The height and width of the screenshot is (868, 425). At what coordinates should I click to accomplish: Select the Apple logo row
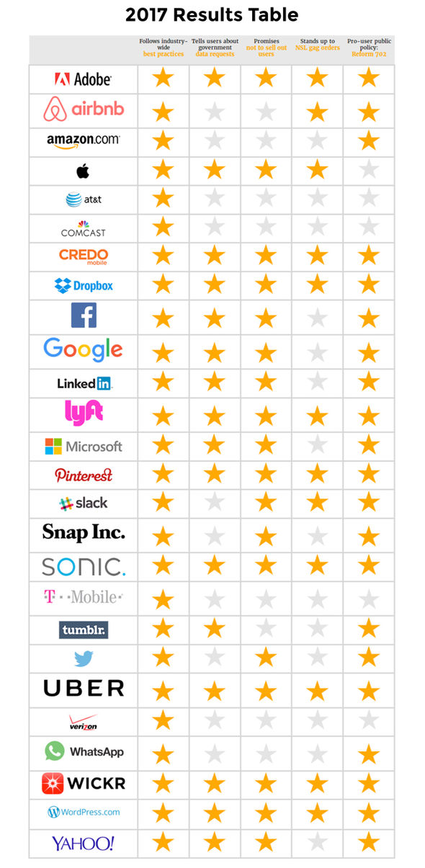point(212,171)
